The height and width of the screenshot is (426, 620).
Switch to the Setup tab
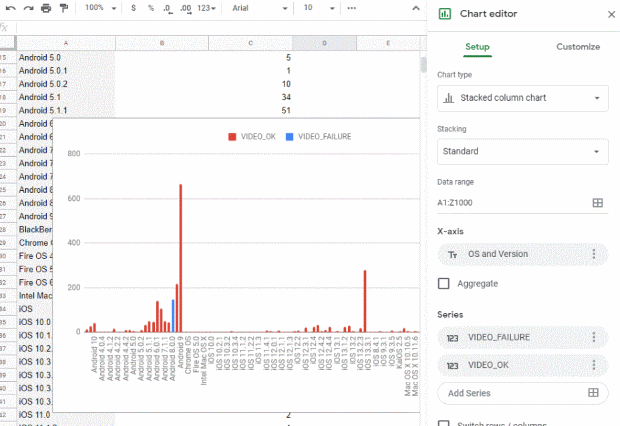coord(477,47)
